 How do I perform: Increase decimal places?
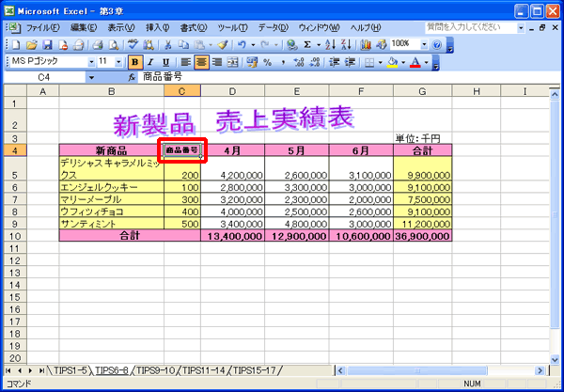click(299, 63)
